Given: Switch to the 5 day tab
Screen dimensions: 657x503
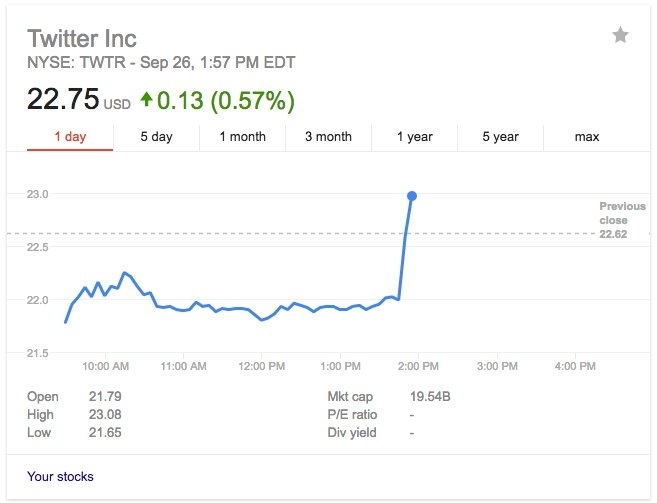Looking at the screenshot, I should (x=156, y=137).
